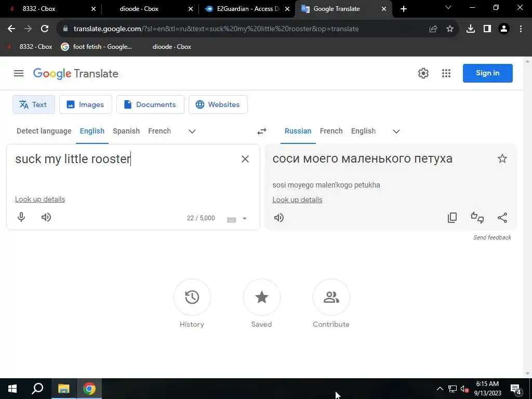The width and height of the screenshot is (532, 399).
Task: Share the translation
Action: (x=502, y=218)
